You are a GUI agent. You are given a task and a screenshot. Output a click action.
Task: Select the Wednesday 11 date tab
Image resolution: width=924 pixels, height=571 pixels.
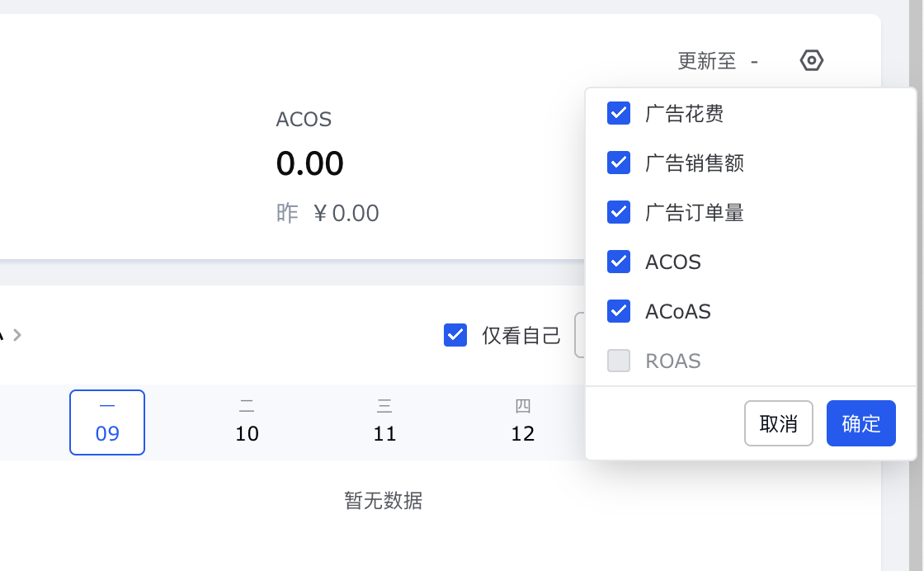[384, 422]
